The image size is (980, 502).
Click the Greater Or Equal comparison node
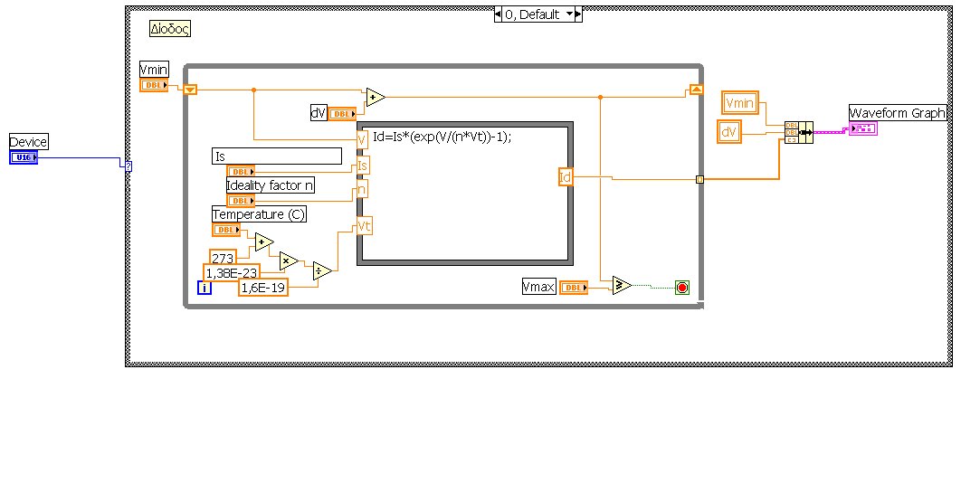[622, 285]
